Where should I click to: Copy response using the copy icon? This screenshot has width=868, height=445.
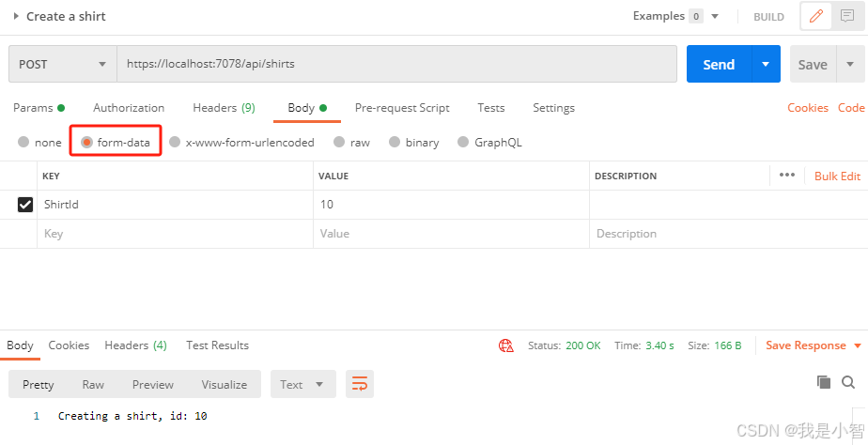[x=824, y=382]
